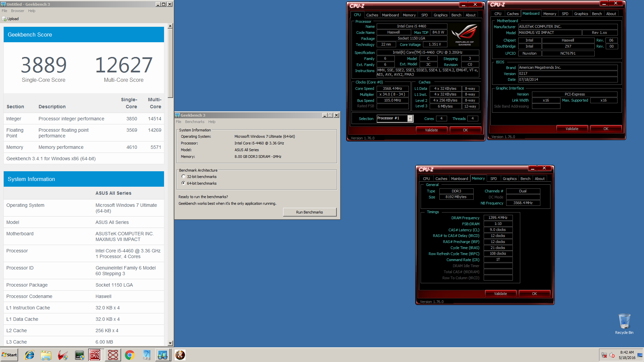
Task: Click the Upload button in Geekbench results toolbar
Action: pos(10,19)
